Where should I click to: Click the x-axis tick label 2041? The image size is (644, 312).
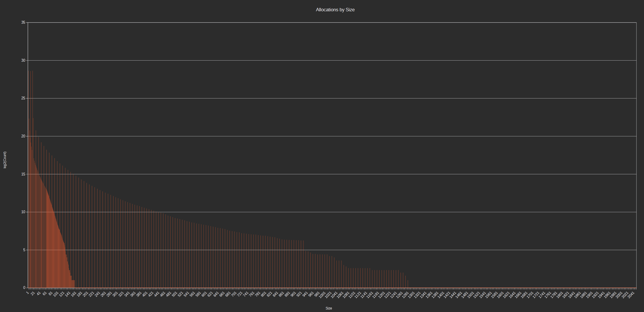coord(631,295)
